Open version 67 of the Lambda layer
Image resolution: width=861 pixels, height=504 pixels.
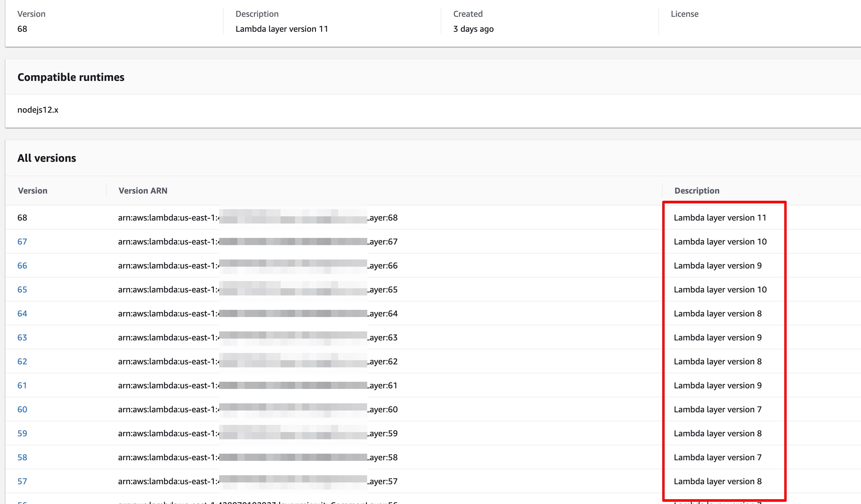coord(22,242)
